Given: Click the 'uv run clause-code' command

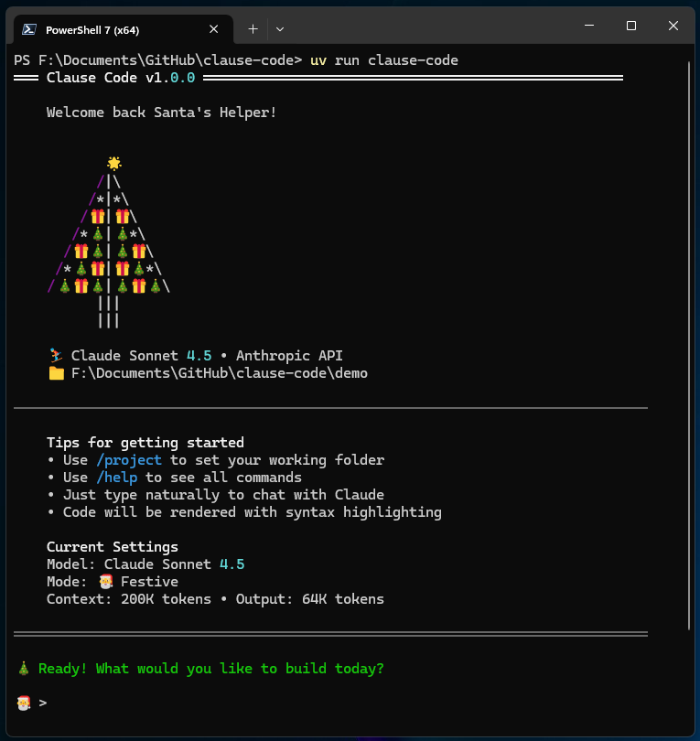Looking at the screenshot, I should 384,60.
